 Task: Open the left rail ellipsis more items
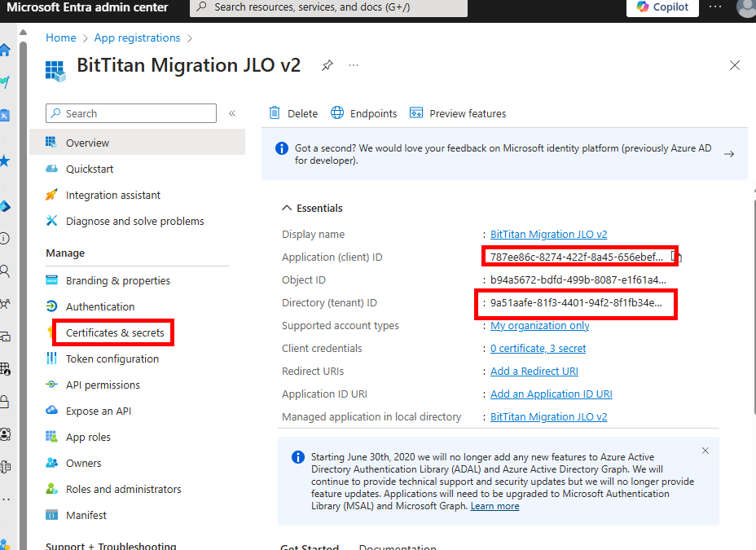tap(6, 499)
